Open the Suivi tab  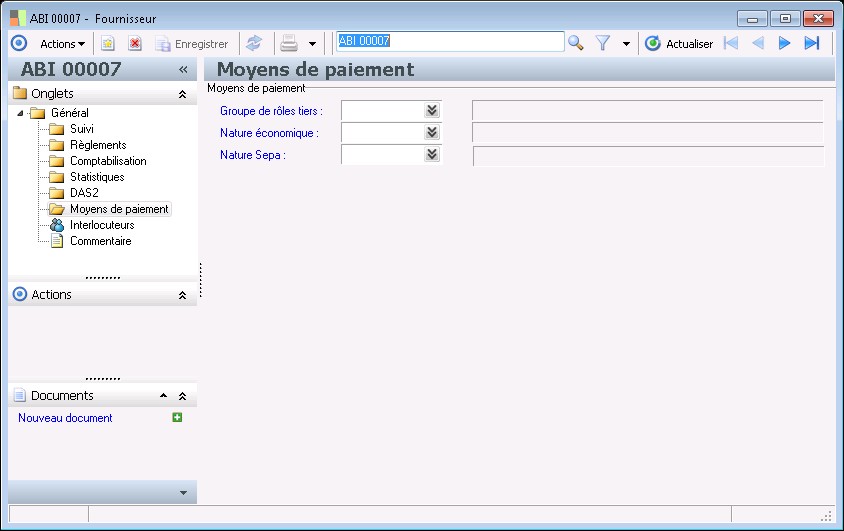pyautogui.click(x=82, y=129)
